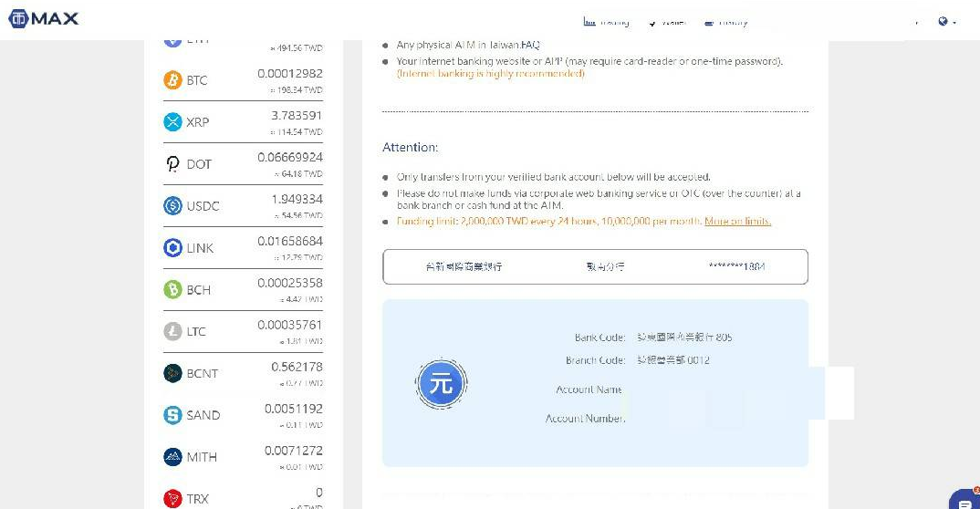Click the orange Funding limit notice text
980x509 pixels.
click(x=549, y=221)
